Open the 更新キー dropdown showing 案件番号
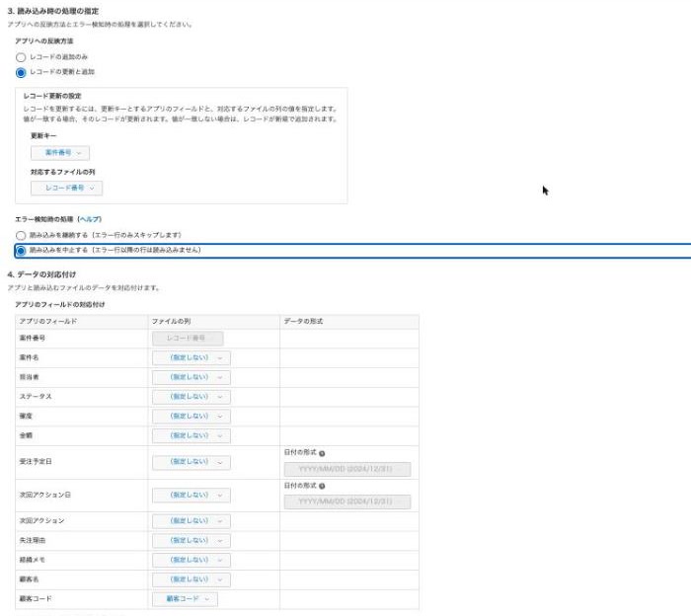The image size is (691, 616). click(60, 153)
